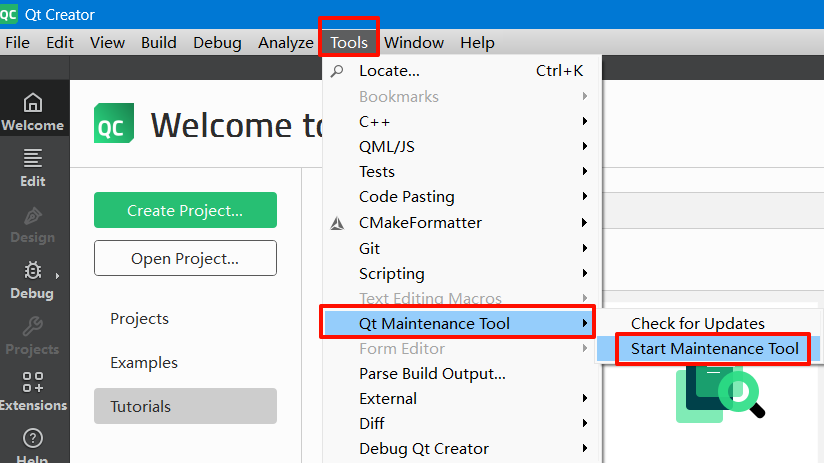Expand the CMakeFormatter submenu

pos(462,223)
